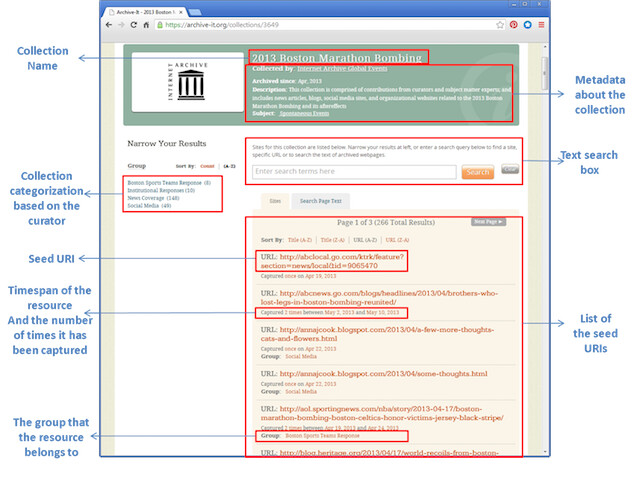Open 2013 Boston Marathon Bombing title link
This screenshot has height=480, width=637.
pyautogui.click(x=336, y=58)
